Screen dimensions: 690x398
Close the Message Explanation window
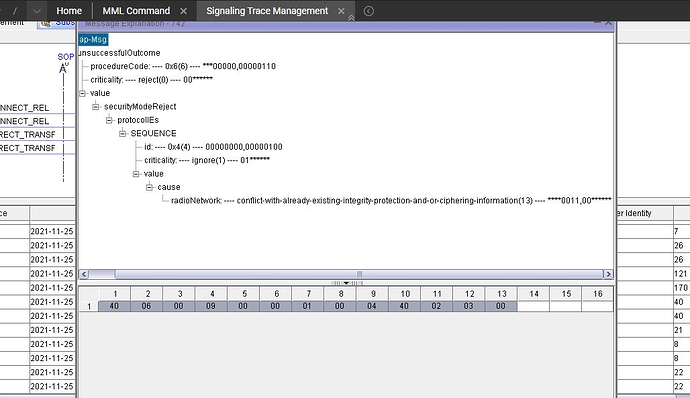click(x=608, y=23)
